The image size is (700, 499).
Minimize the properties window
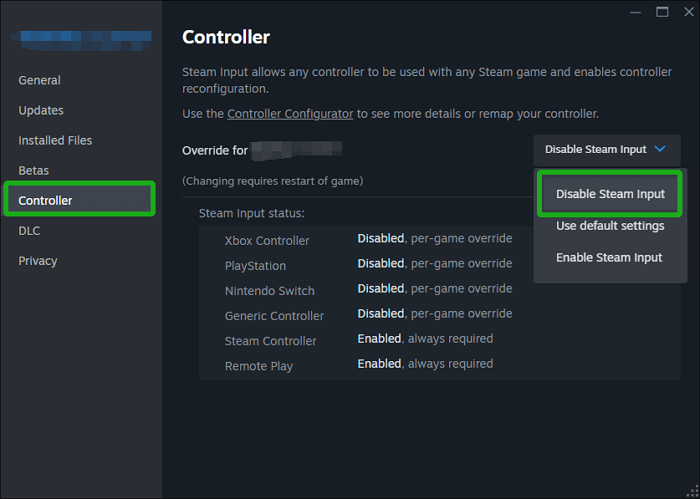click(x=636, y=12)
